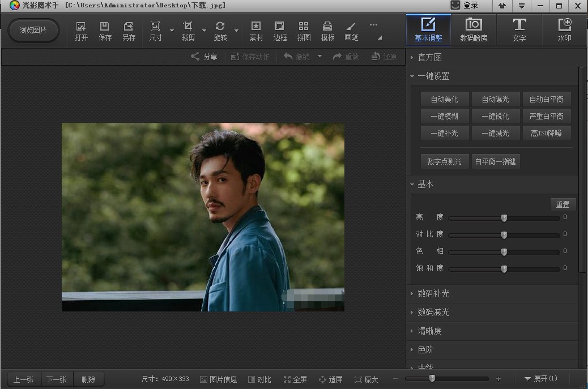Click the 旋转 (Rotate) tool icon
Image resolution: width=588 pixels, height=389 pixels.
coord(220,31)
